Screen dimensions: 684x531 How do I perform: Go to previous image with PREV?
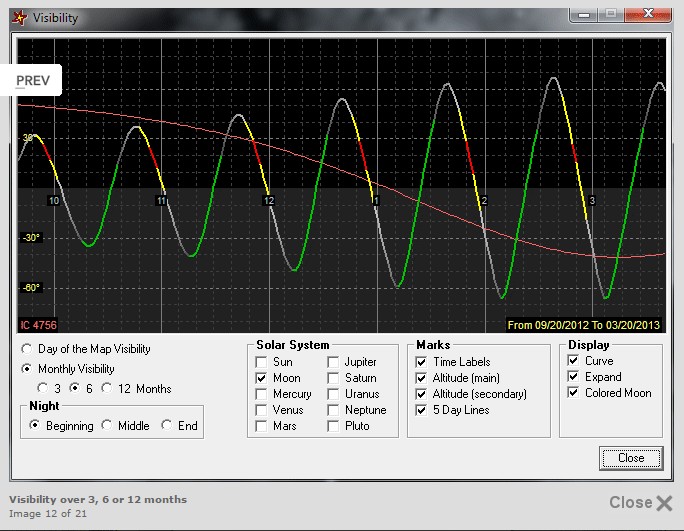(x=31, y=80)
